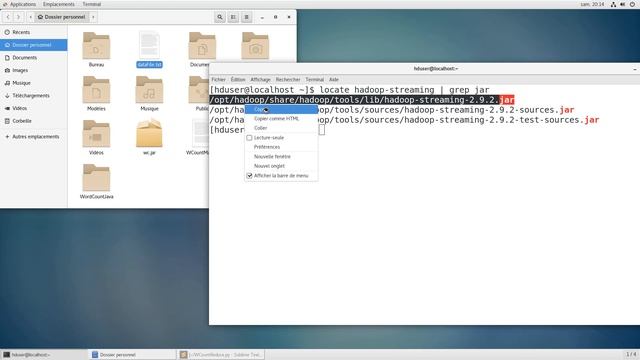Choose Copier comme HTML in context menu

click(281, 119)
